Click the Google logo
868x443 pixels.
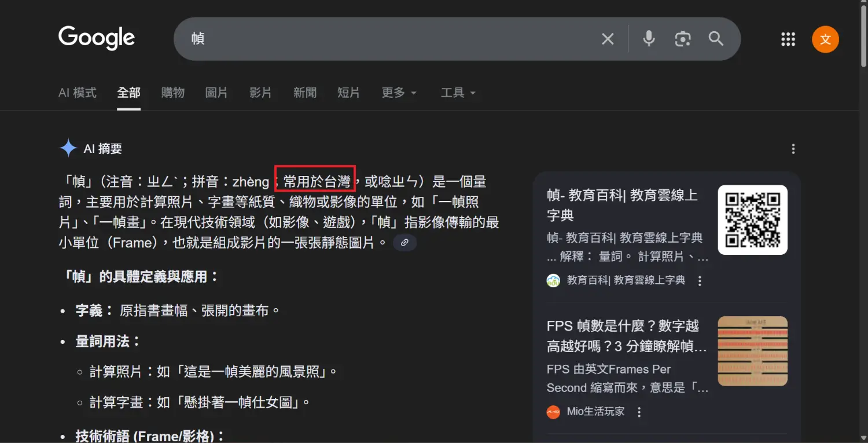(x=97, y=38)
